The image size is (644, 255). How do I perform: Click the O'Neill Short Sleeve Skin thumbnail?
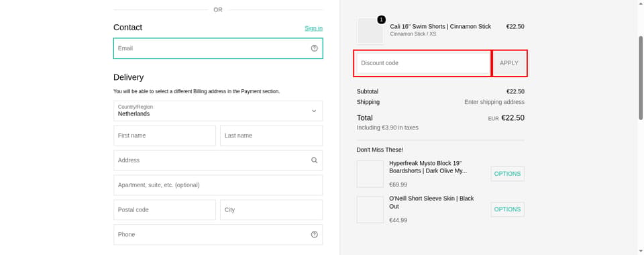(x=370, y=209)
